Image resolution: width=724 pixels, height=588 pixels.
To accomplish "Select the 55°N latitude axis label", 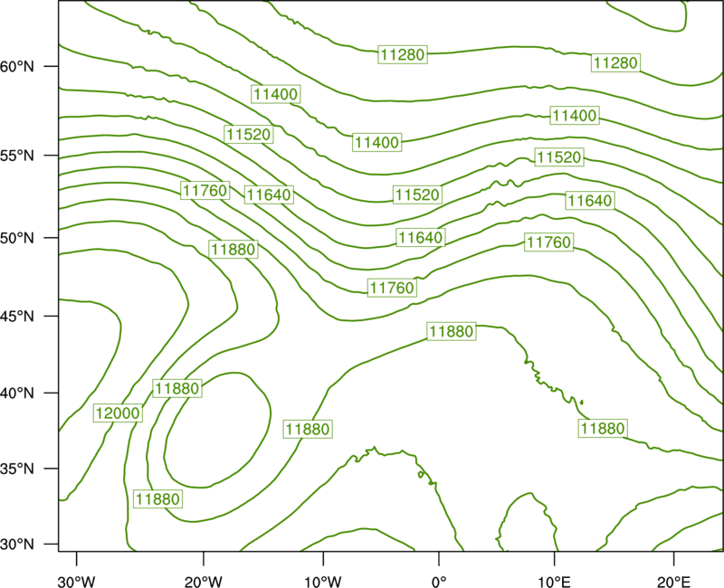I will (x=17, y=156).
